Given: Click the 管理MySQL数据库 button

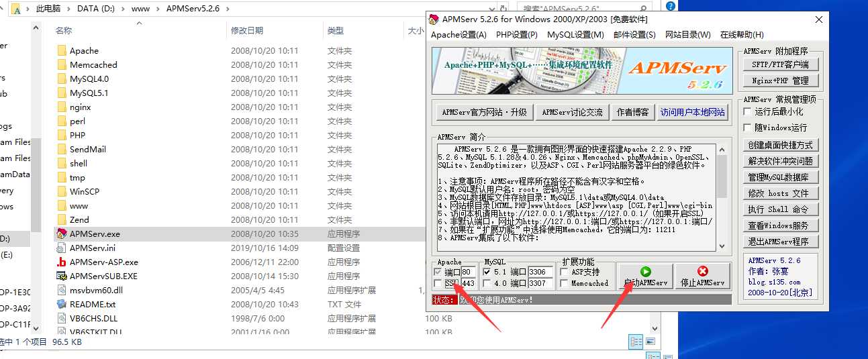Looking at the screenshot, I should 780,177.
